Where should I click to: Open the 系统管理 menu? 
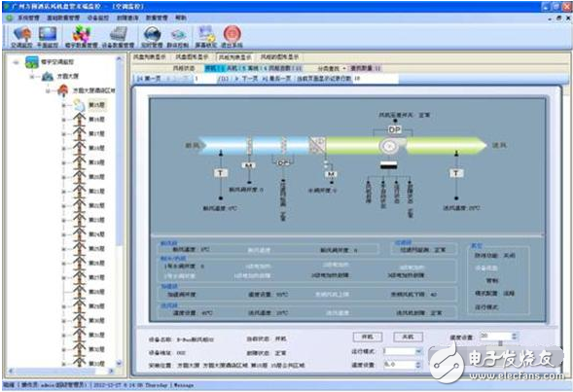28,18
